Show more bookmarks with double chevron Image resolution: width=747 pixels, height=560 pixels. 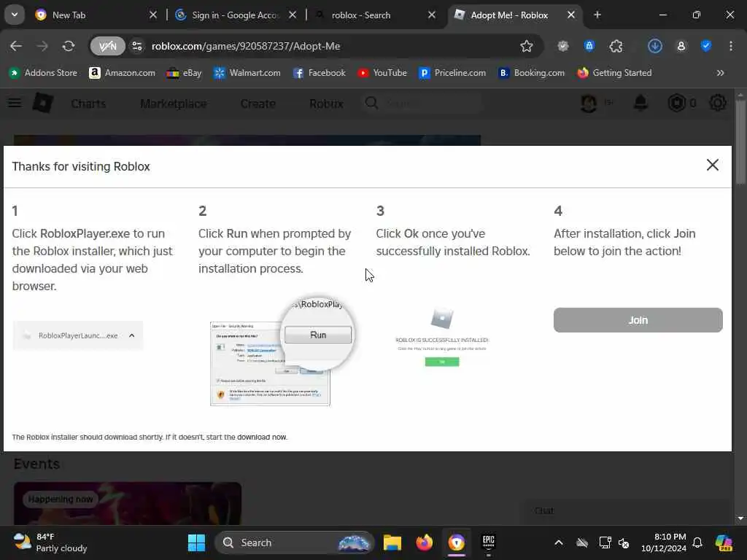tap(720, 73)
